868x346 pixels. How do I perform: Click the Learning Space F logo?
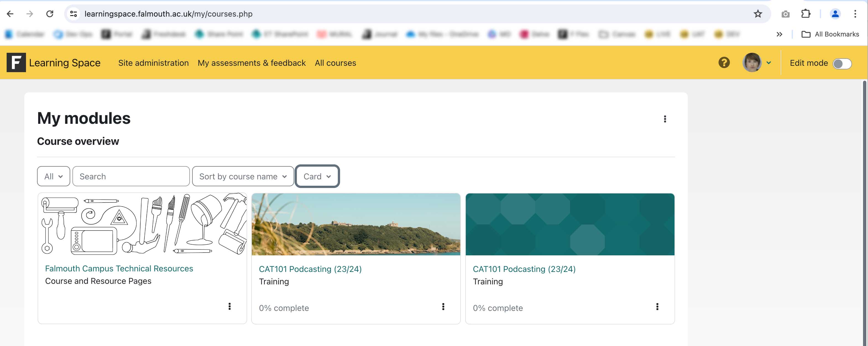[16, 63]
